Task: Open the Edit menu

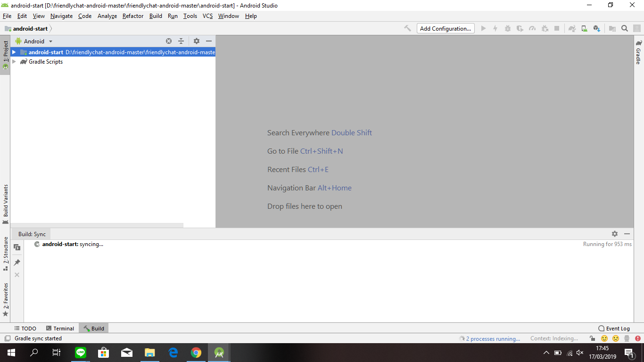Action: coord(22,16)
